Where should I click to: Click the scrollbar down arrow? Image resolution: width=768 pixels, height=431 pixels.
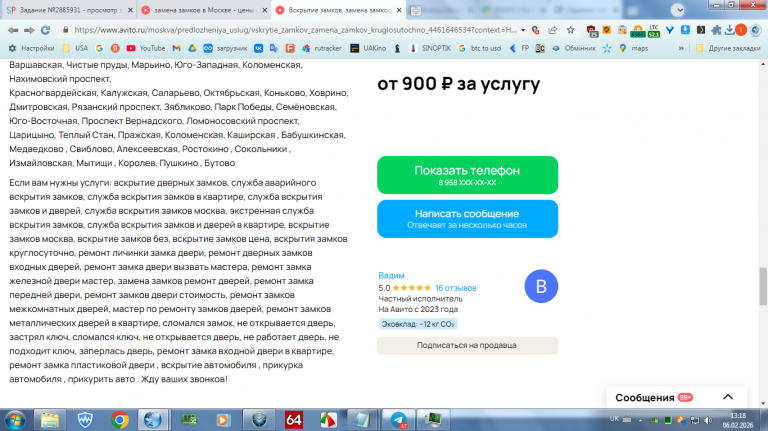pos(763,403)
